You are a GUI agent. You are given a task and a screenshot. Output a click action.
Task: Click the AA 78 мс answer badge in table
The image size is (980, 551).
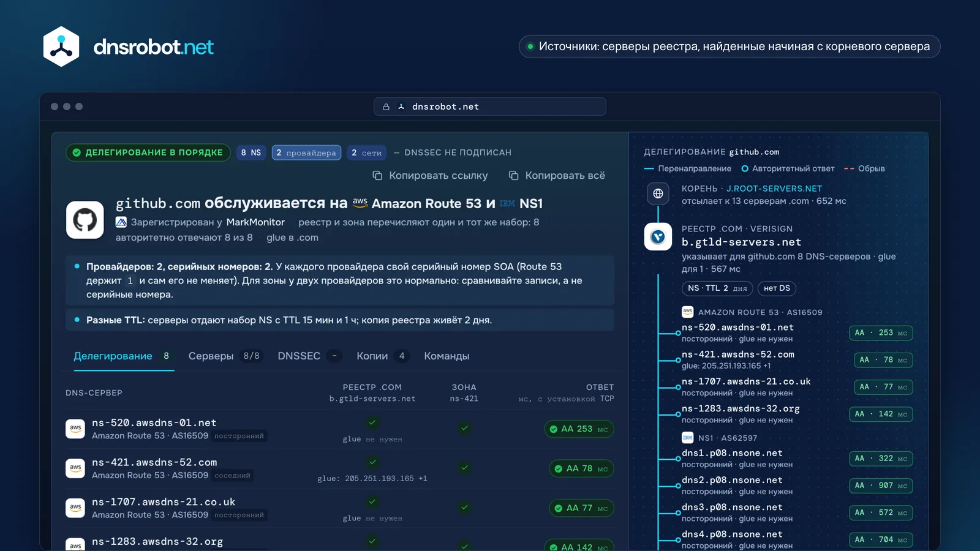click(581, 468)
